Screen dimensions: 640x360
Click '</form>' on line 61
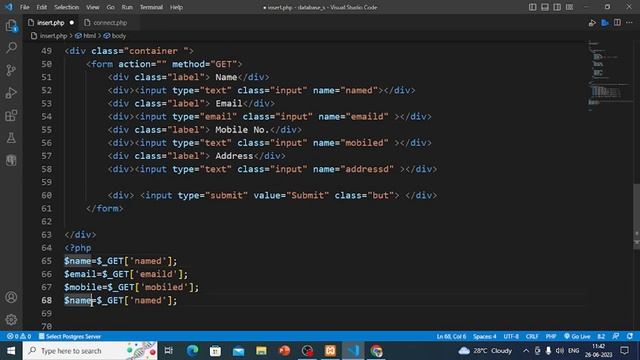pyautogui.click(x=104, y=209)
